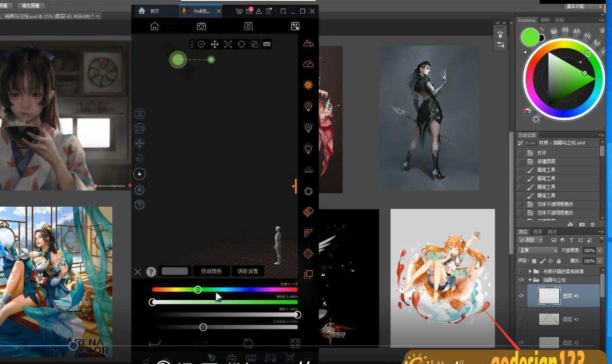Viewport: 612px width, 364px height.
Task: Select the Pofi无... app tab
Action: 201,11
